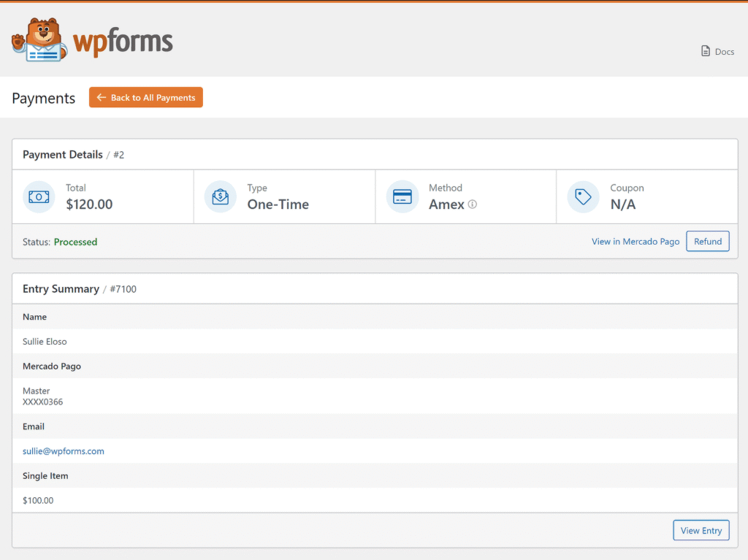Viewport: 748px width, 560px height.
Task: Click the Docs document icon
Action: (706, 51)
